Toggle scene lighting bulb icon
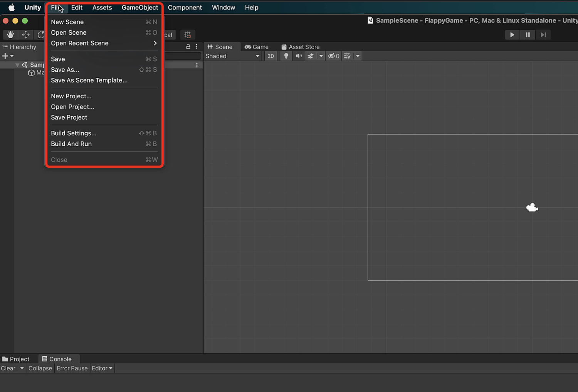The width and height of the screenshot is (578, 392). pyautogui.click(x=286, y=56)
